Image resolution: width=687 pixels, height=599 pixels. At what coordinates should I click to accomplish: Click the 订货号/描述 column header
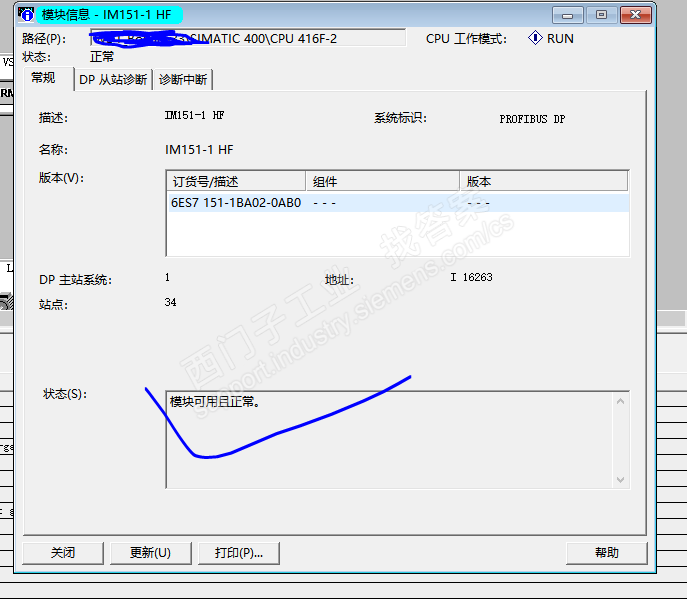tap(236, 181)
